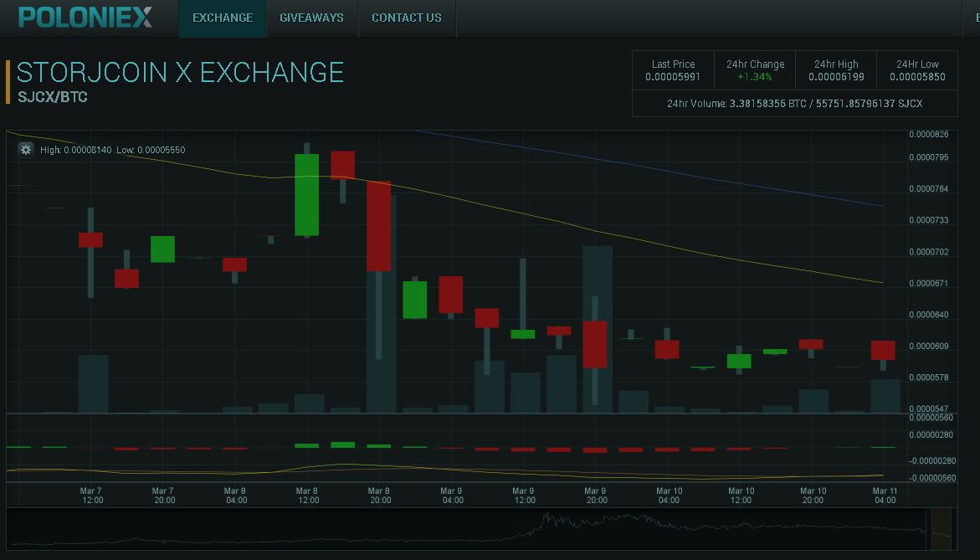Click the Last Price value 0.00005991
Viewport: 980px width, 560px height.
click(x=673, y=77)
